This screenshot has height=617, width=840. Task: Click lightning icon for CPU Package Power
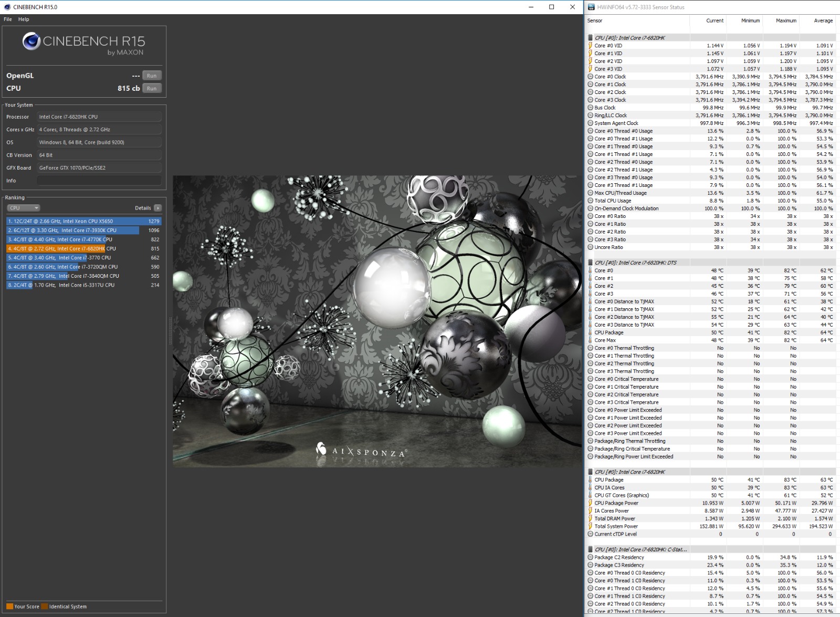(590, 503)
